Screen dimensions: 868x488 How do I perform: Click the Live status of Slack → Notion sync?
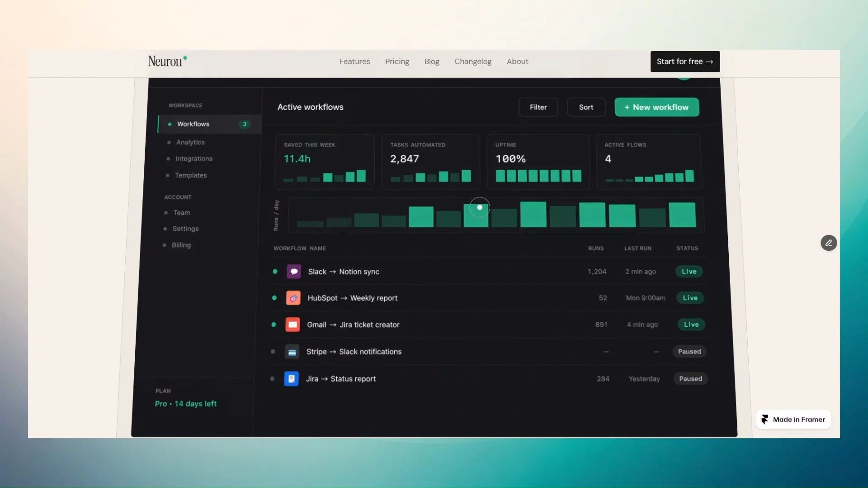pos(689,272)
